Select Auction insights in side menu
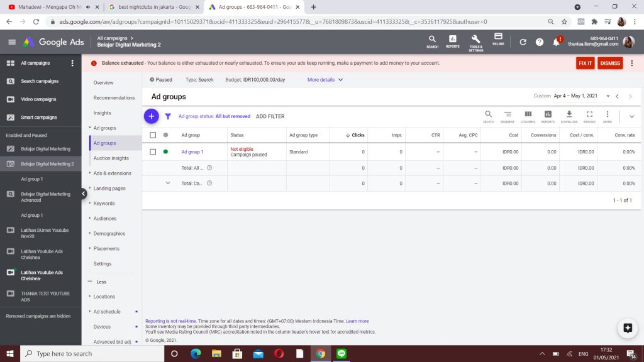The height and width of the screenshot is (362, 644). 111,158
